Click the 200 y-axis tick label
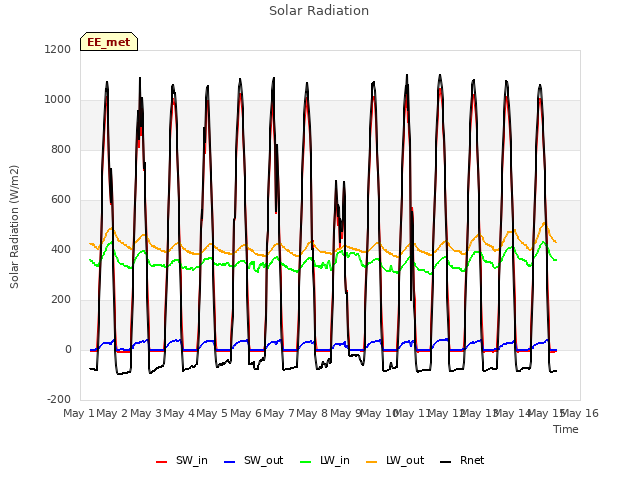This screenshot has width=640, height=480. coord(61,300)
